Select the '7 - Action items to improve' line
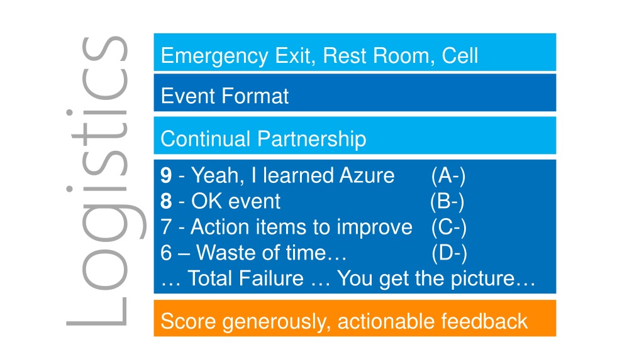Viewport: 644px width, 362px height. click(x=287, y=227)
